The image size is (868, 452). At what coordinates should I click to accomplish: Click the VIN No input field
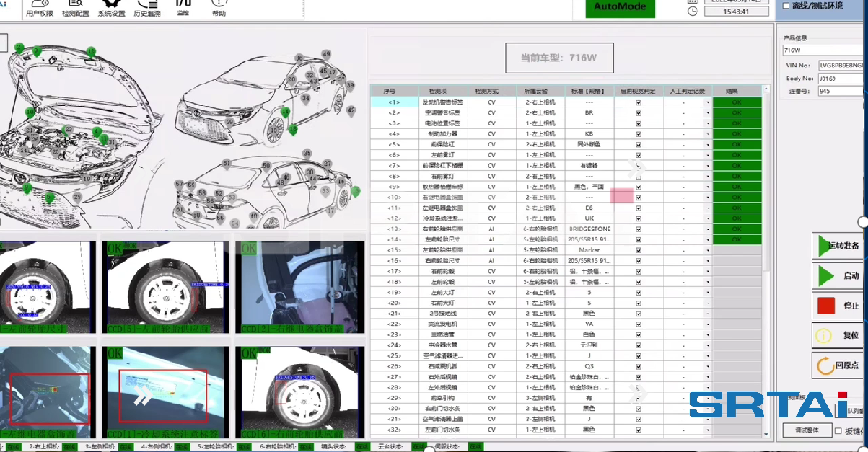click(841, 65)
